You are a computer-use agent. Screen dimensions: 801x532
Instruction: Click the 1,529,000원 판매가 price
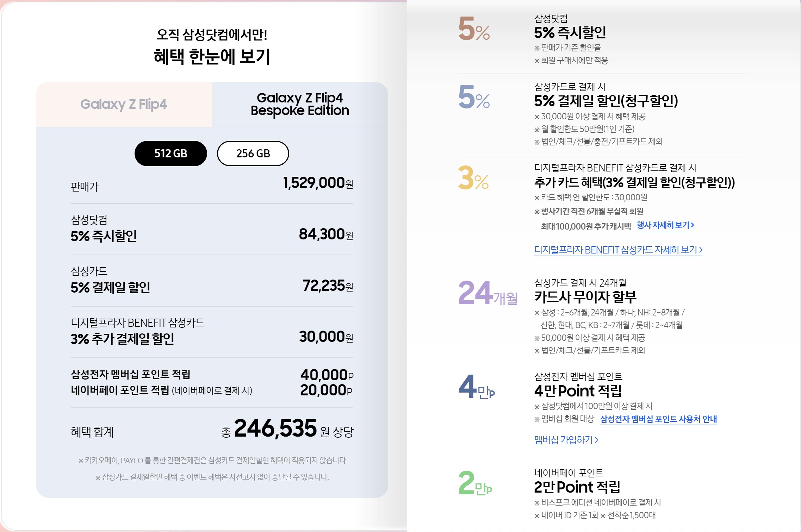(x=318, y=183)
